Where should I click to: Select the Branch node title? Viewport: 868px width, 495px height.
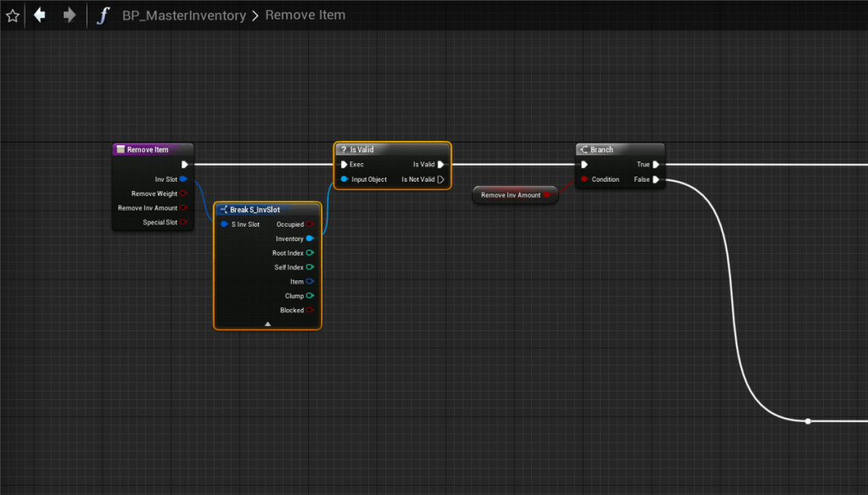coord(620,149)
